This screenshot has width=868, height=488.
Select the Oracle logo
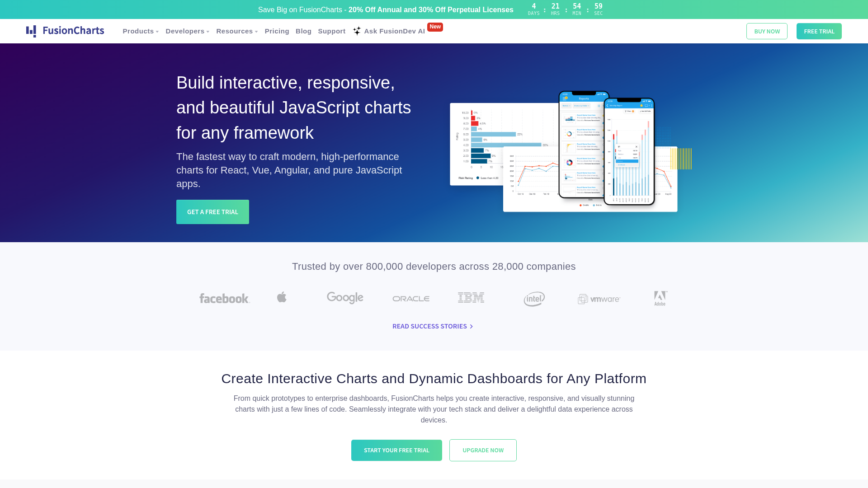411,299
